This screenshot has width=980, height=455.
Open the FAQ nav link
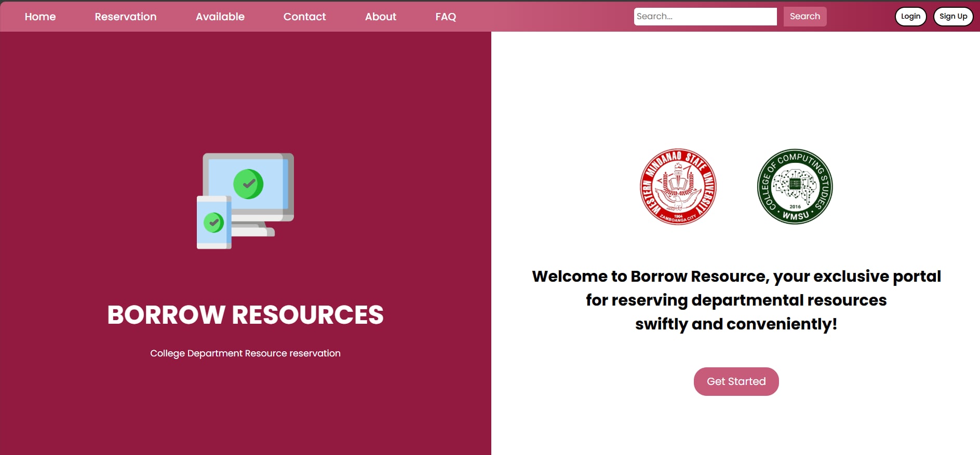coord(446,17)
